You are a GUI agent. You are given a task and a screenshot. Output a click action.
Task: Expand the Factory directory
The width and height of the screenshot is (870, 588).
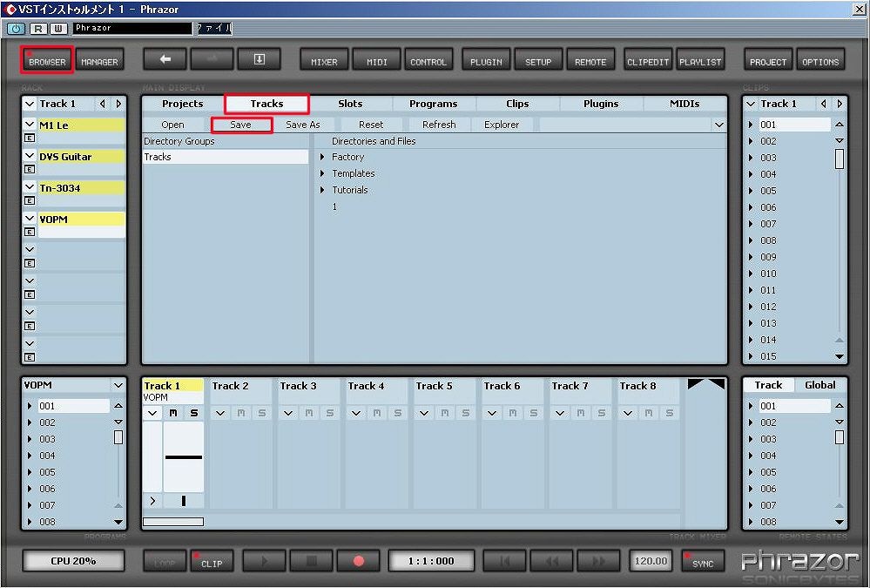[x=322, y=157]
